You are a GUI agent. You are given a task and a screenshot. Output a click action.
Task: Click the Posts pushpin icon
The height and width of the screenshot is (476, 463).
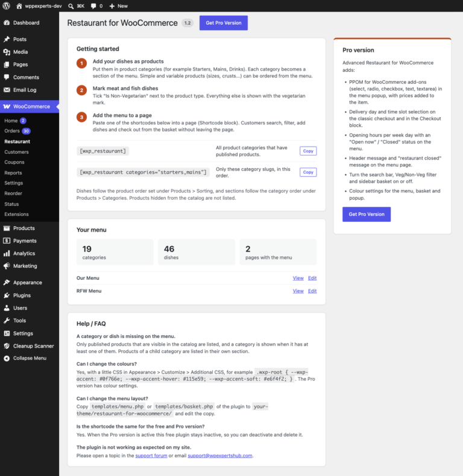coord(7,39)
